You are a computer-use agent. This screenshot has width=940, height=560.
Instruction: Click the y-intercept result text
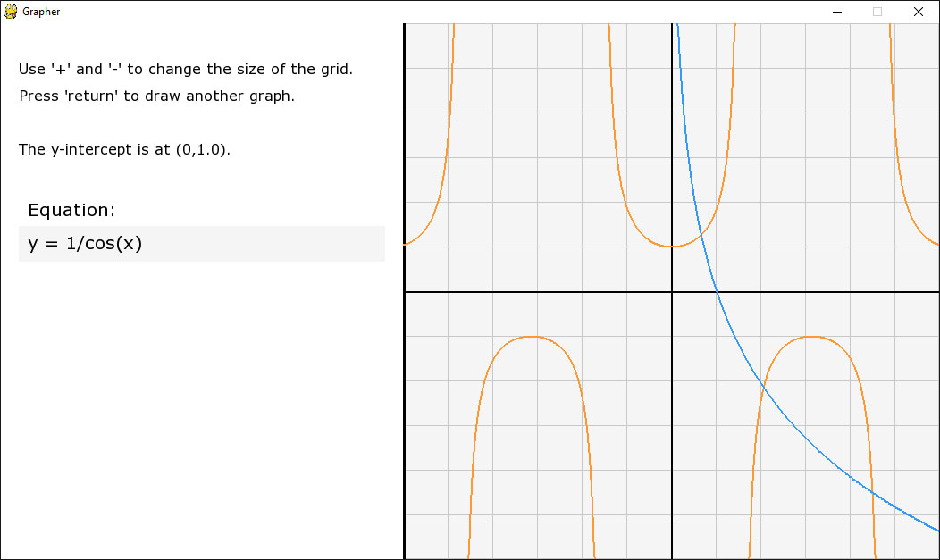[x=124, y=150]
